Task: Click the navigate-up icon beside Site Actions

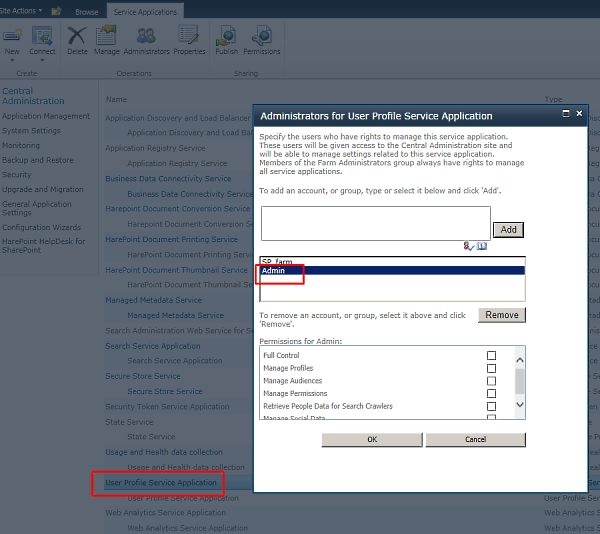Action: (56, 11)
